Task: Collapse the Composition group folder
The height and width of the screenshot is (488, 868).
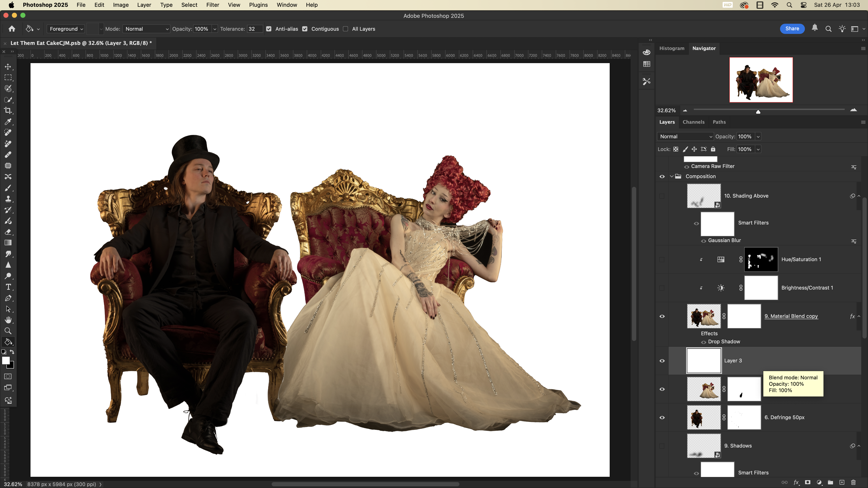Action: click(x=672, y=176)
